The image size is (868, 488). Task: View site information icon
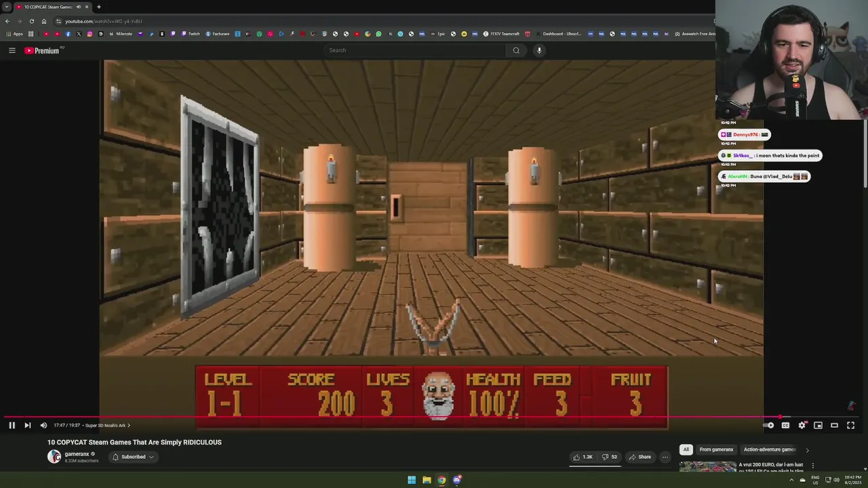click(58, 21)
